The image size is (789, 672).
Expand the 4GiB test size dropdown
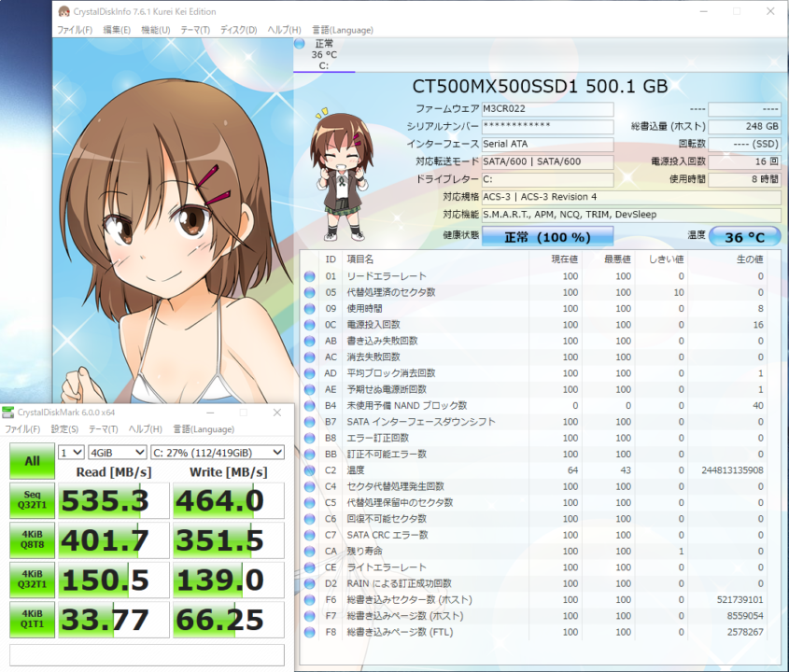click(118, 453)
